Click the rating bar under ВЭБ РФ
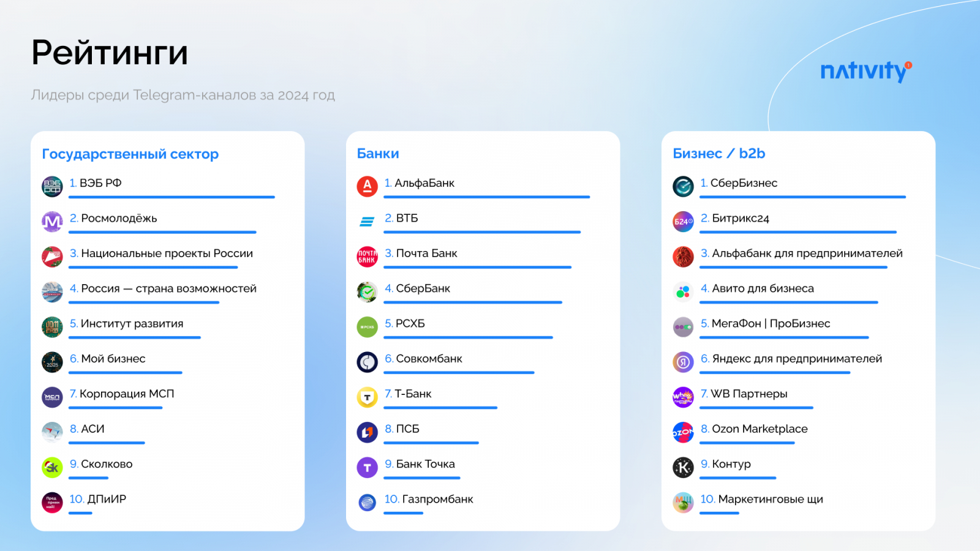The width and height of the screenshot is (980, 551). point(171,197)
